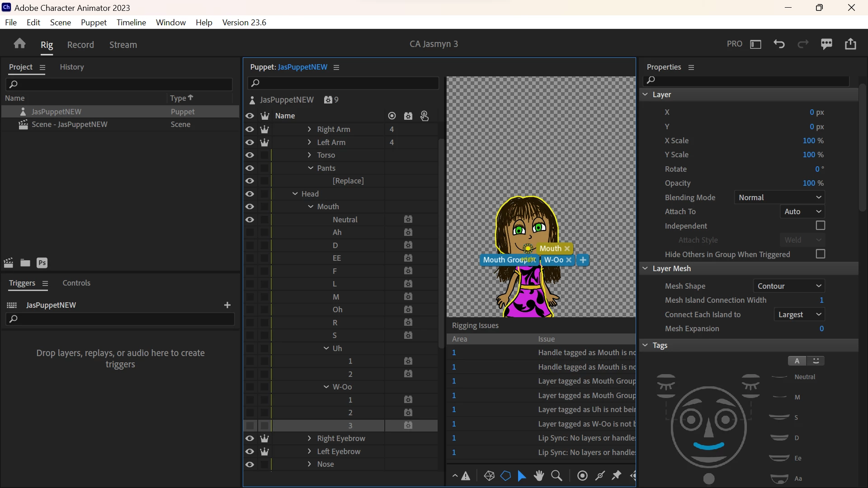Select the Pin tool
Viewport: 868px width, 488px height.
coord(617,475)
